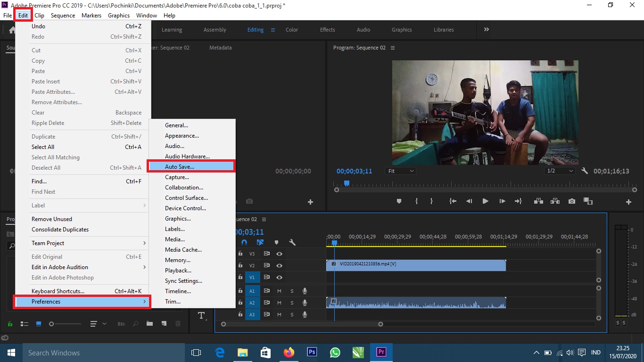Click Go to In point button
The width and height of the screenshot is (644, 362).
[453, 201]
